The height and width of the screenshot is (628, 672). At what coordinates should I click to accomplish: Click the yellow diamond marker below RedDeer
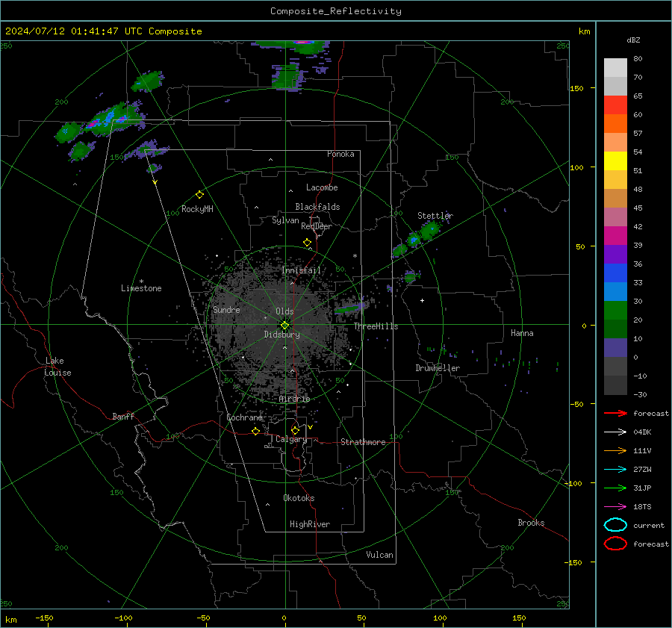307,243
